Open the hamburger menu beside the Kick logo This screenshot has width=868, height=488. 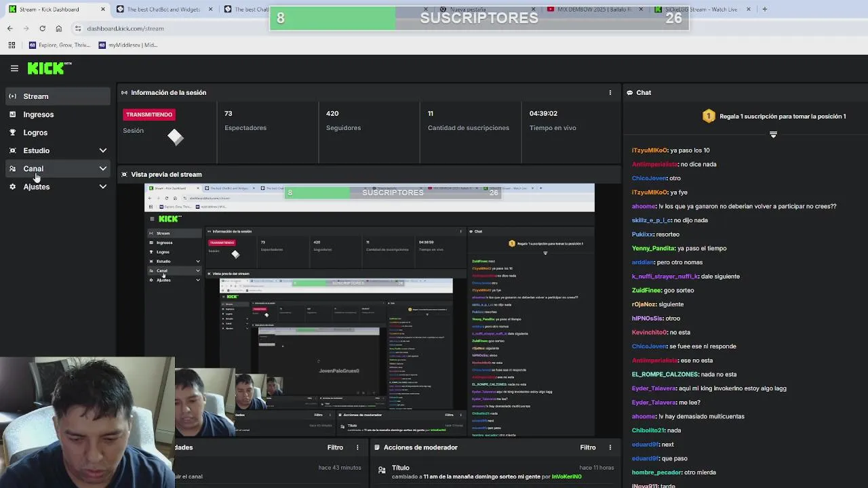coord(14,68)
